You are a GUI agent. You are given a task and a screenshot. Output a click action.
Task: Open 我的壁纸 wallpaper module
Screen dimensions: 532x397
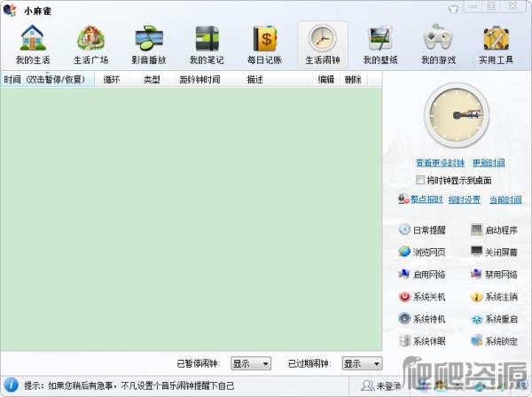pos(380,45)
